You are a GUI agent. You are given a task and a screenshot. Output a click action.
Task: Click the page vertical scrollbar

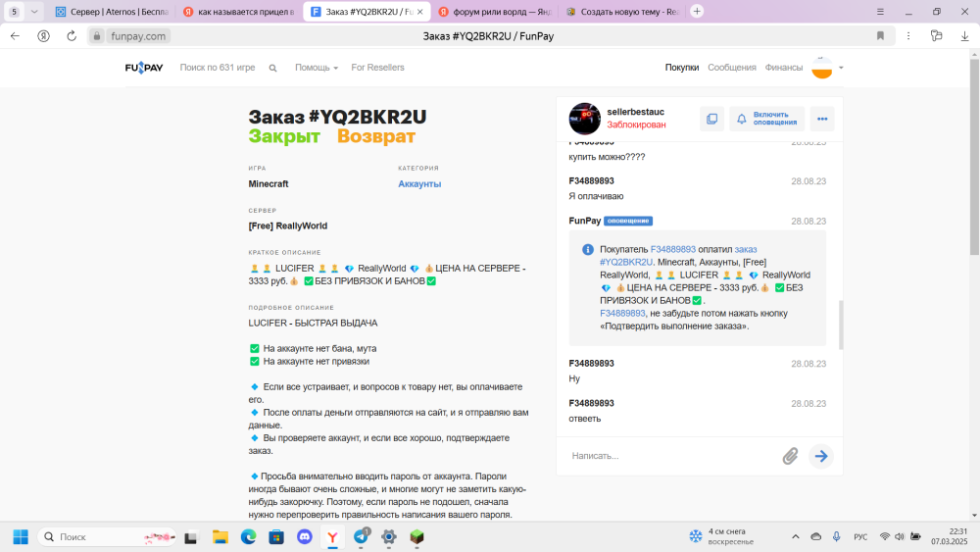pyautogui.click(x=974, y=156)
